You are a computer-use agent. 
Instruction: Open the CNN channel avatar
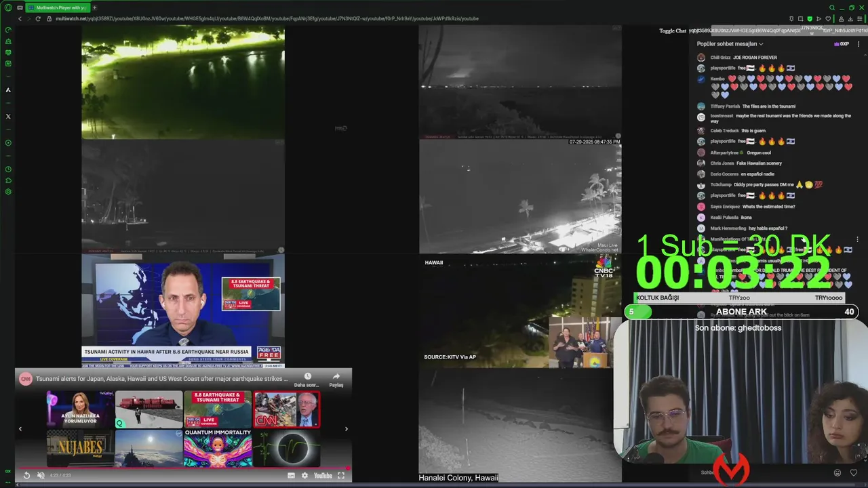coord(25,379)
